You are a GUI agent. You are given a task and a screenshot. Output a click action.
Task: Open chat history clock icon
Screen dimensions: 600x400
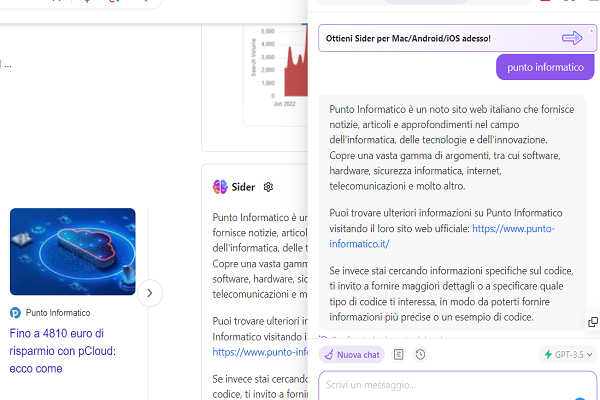click(420, 354)
